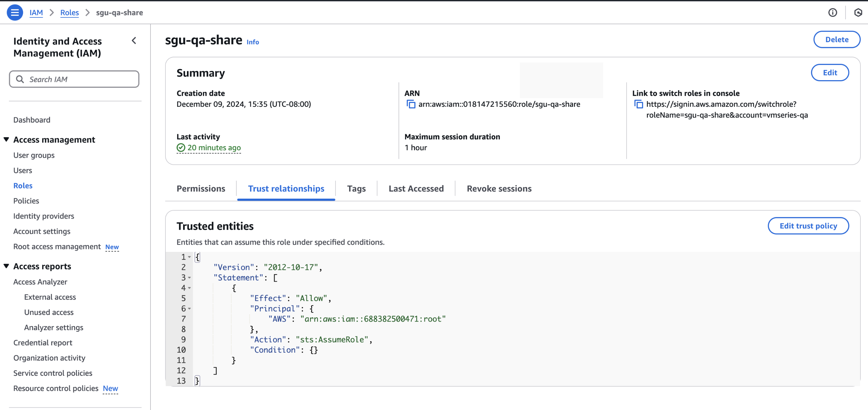Copy the role ARN with copy icon
This screenshot has height=410, width=868.
tap(411, 104)
